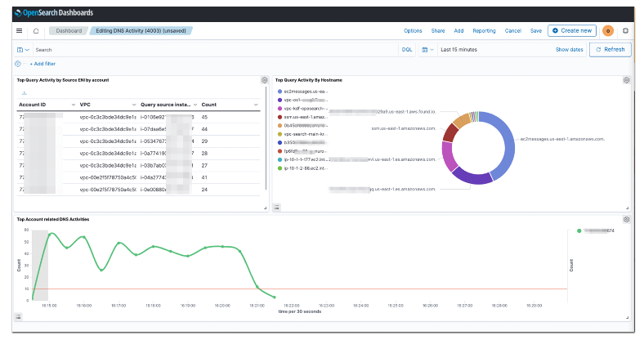Select ip-10-1-1-177.ec2 legend entry
Image resolution: width=644 pixels, height=340 pixels.
tap(302, 159)
